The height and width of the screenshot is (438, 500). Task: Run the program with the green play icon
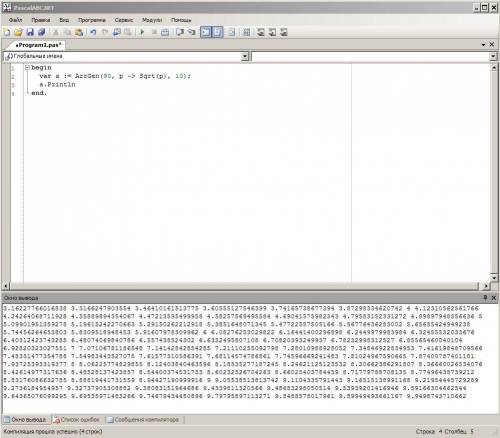click(142, 32)
